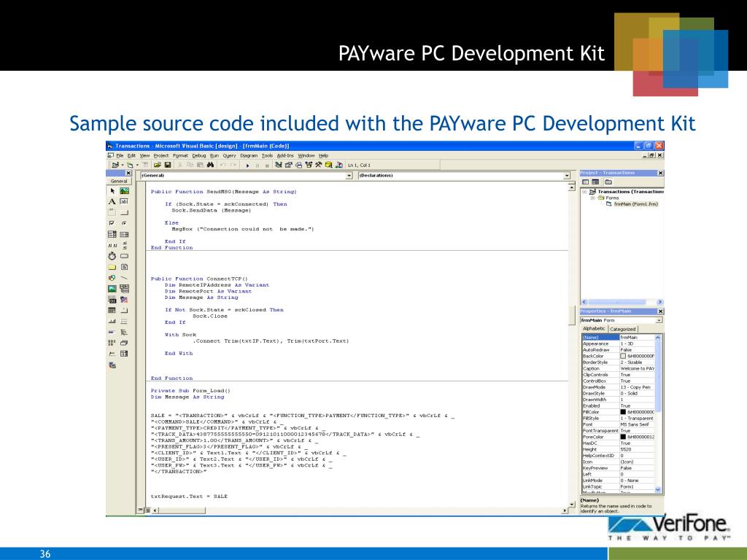Screen dimensions: 747x560
Task: Click the ForeColor property color swatch
Action: 623,437
